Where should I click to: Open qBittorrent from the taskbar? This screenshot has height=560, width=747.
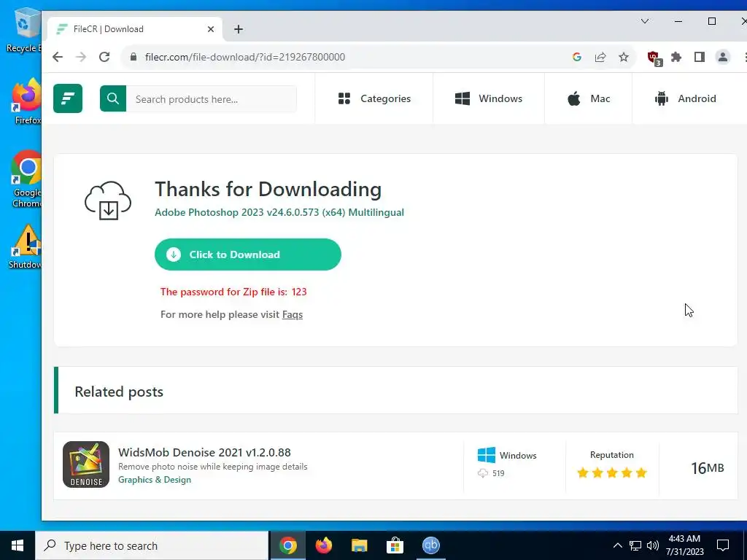430,545
